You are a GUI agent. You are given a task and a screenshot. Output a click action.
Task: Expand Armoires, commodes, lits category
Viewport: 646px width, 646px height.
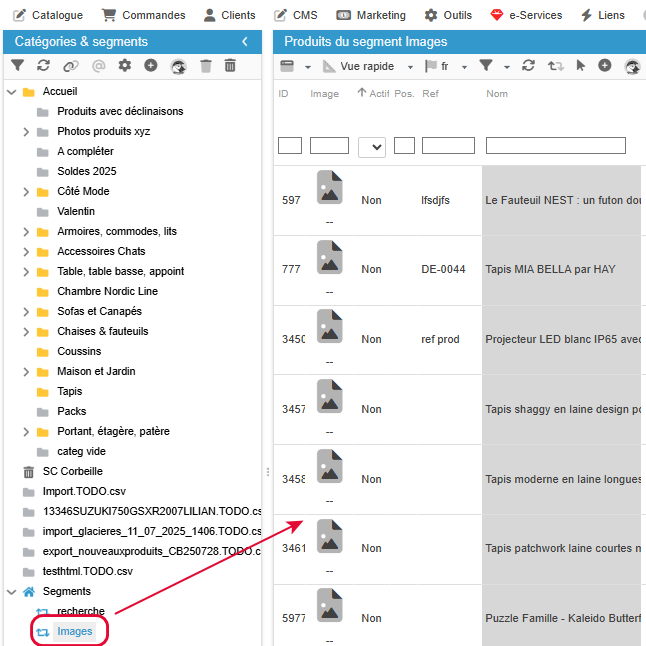pyautogui.click(x=26, y=232)
